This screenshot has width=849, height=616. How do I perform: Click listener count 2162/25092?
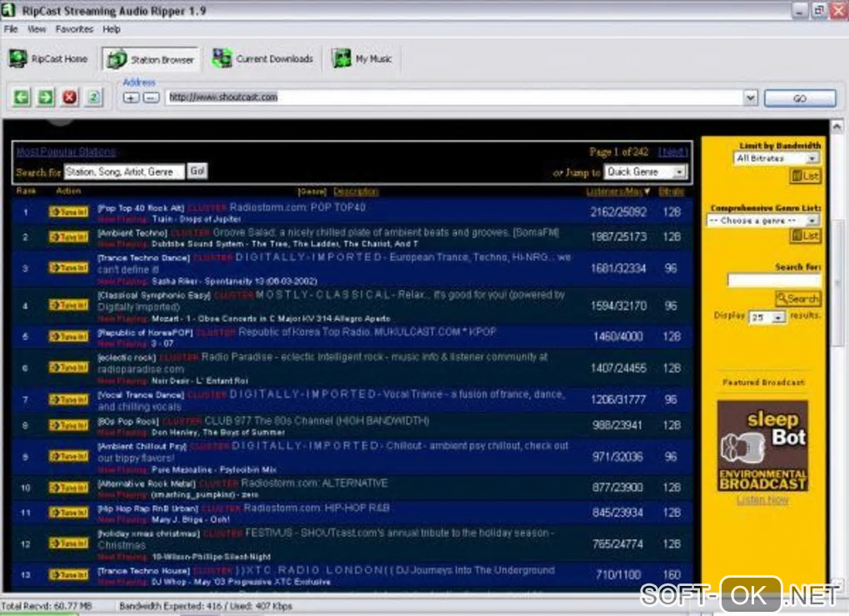tap(618, 212)
